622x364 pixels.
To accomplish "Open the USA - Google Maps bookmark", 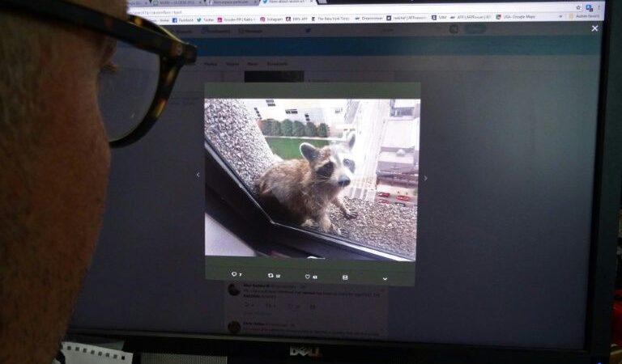I will tap(516, 17).
